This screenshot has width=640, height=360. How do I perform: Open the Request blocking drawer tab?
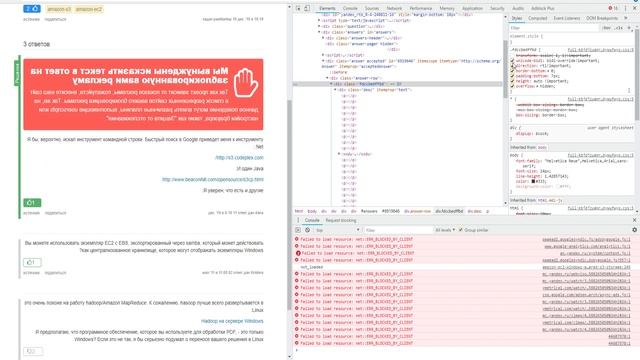[340, 220]
